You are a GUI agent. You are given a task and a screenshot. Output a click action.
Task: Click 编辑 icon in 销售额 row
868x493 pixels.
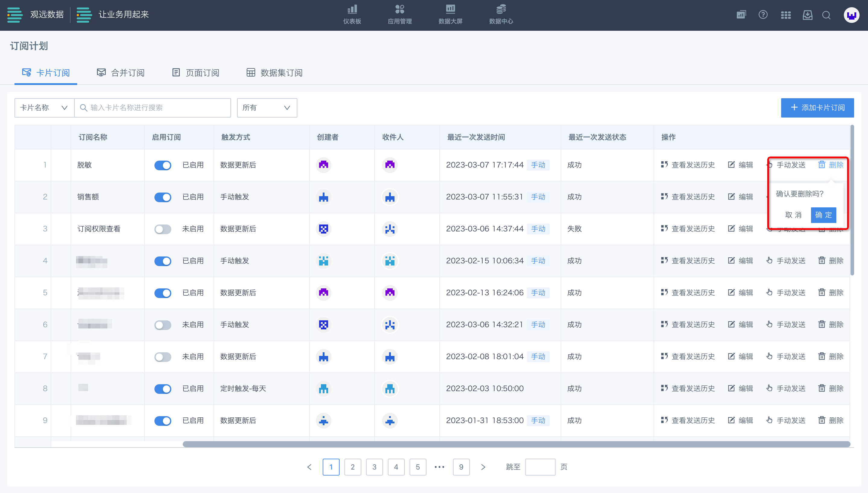(x=731, y=197)
